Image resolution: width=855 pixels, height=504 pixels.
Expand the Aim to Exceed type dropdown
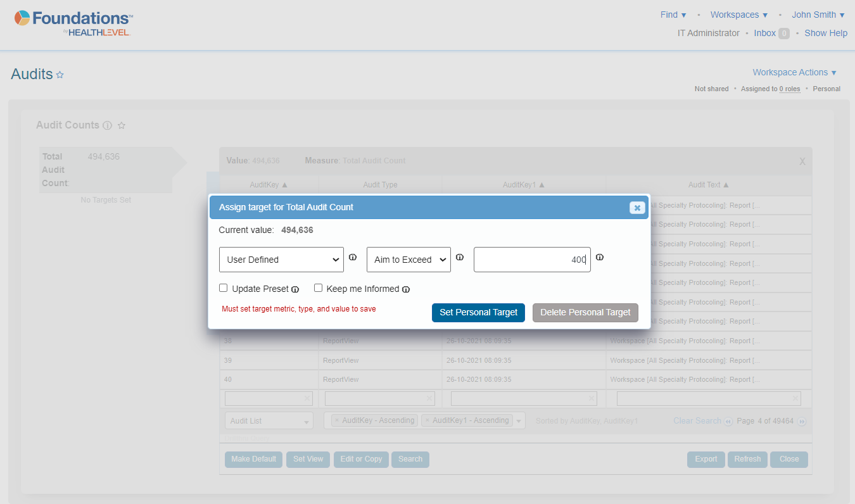[408, 260]
